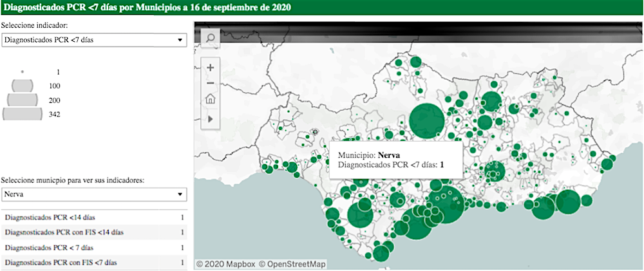Open the 'Seleccione indicador' dropdown
Viewport: 644px width, 271px height.
pos(94,40)
